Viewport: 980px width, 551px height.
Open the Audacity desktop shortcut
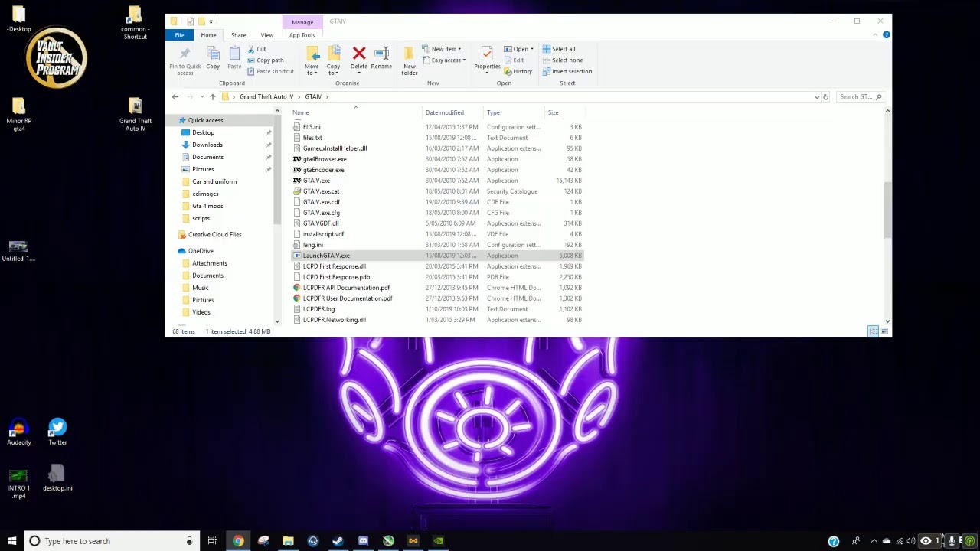pos(19,432)
